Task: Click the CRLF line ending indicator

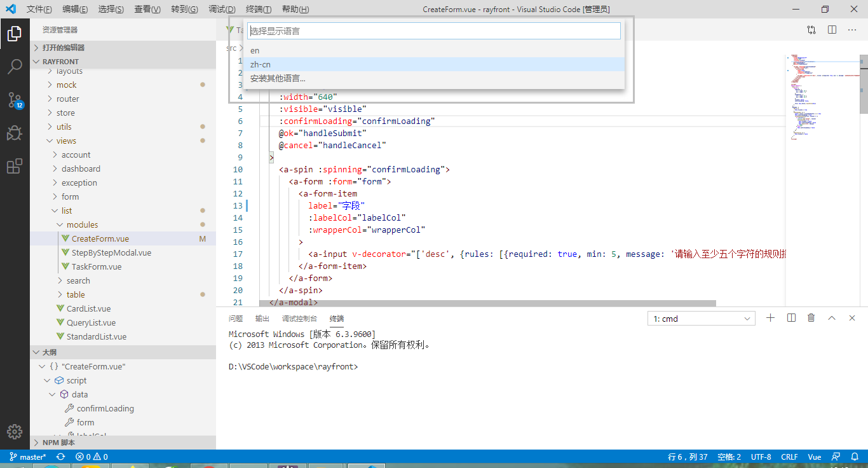Action: click(789, 457)
